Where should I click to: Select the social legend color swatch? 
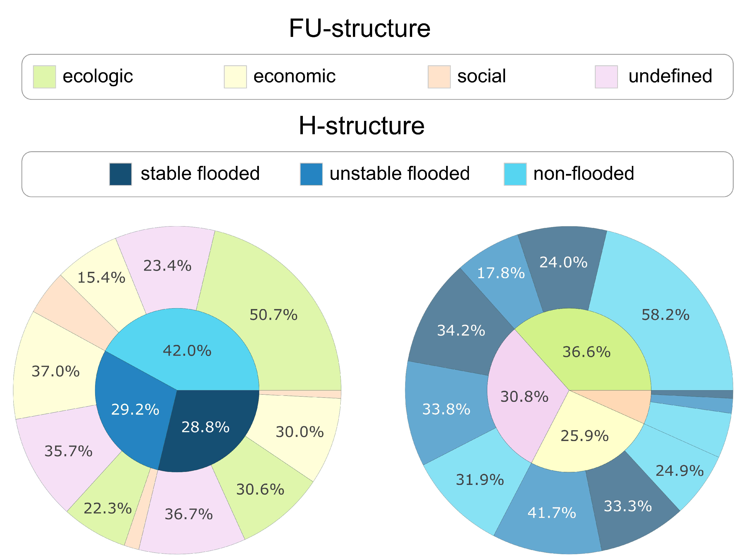[439, 77]
